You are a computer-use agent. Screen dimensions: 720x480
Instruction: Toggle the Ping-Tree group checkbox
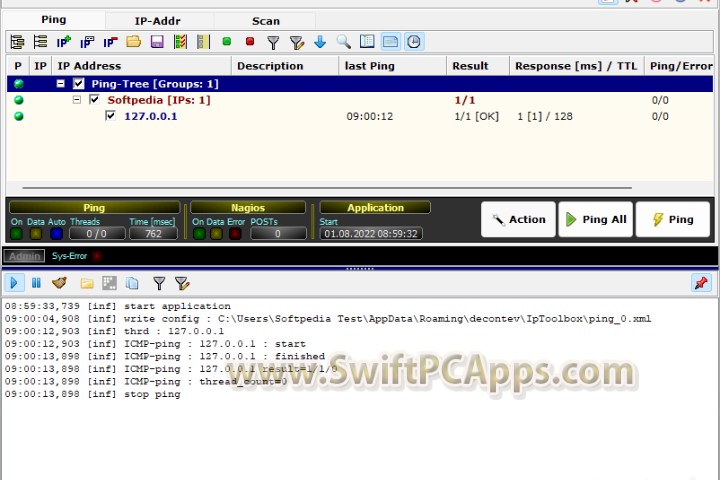pos(79,84)
